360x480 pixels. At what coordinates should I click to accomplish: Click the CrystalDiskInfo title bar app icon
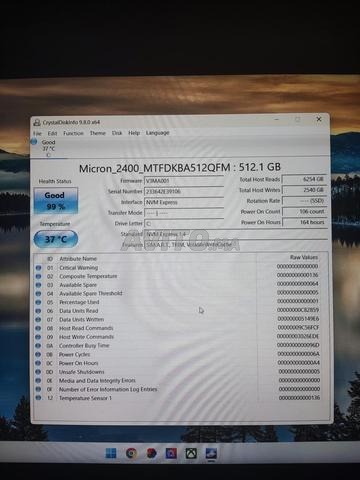point(37,122)
